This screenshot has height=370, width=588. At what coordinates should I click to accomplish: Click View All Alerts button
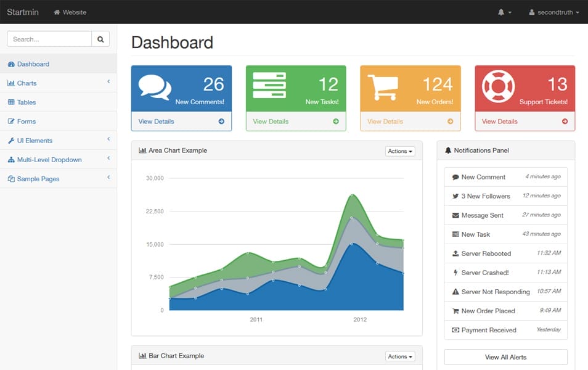505,357
